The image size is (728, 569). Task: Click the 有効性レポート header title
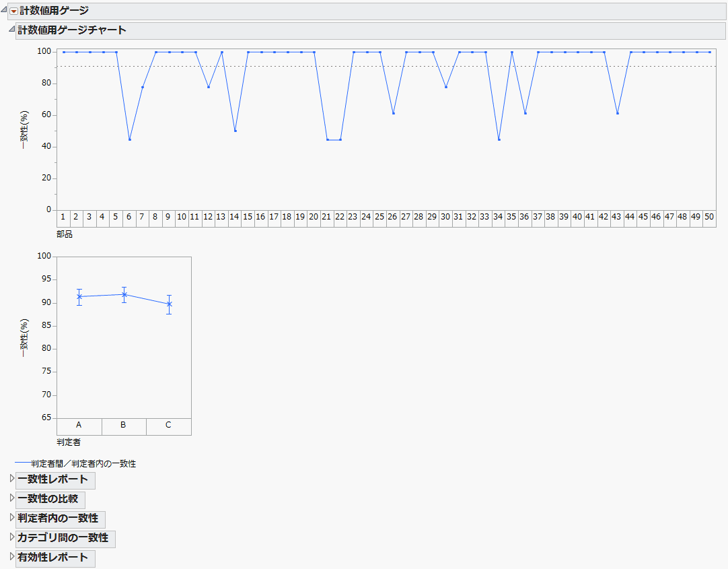point(52,558)
